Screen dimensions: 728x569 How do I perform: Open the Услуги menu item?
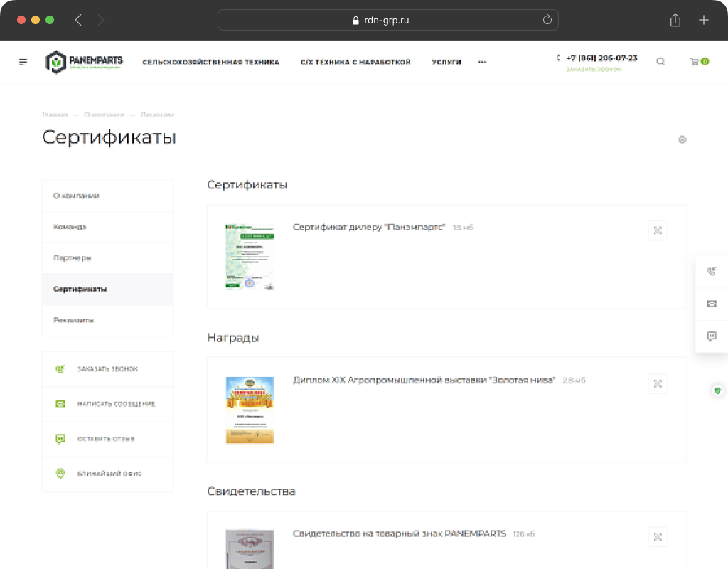[446, 62]
